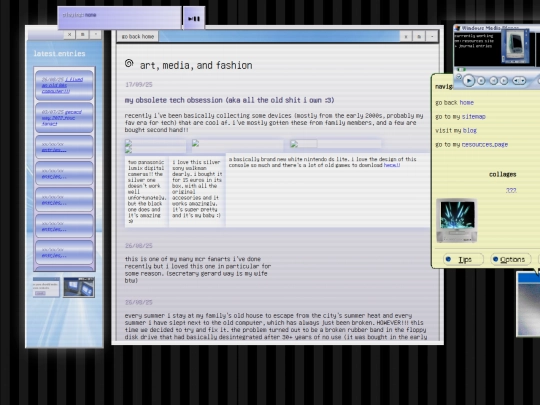Viewport: 540px width, 405px height.
Task: Click the panasonic lumix cameras description cell
Action: click(147, 191)
